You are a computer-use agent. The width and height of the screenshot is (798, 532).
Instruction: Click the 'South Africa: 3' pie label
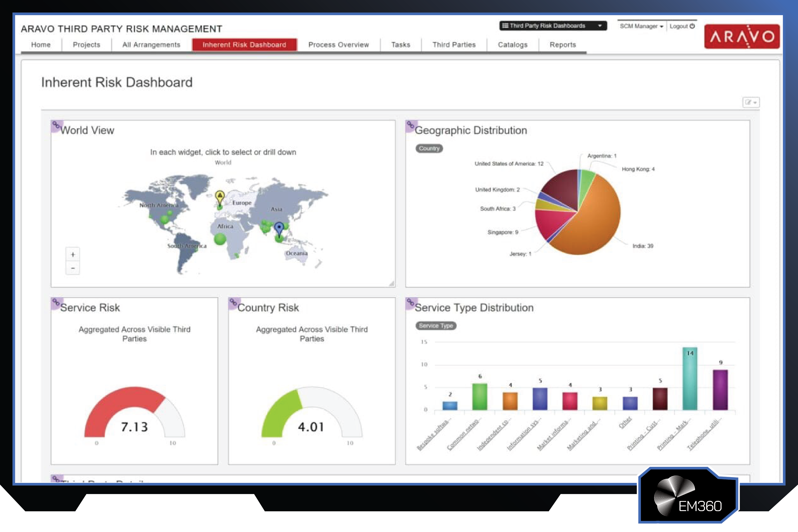coord(498,209)
